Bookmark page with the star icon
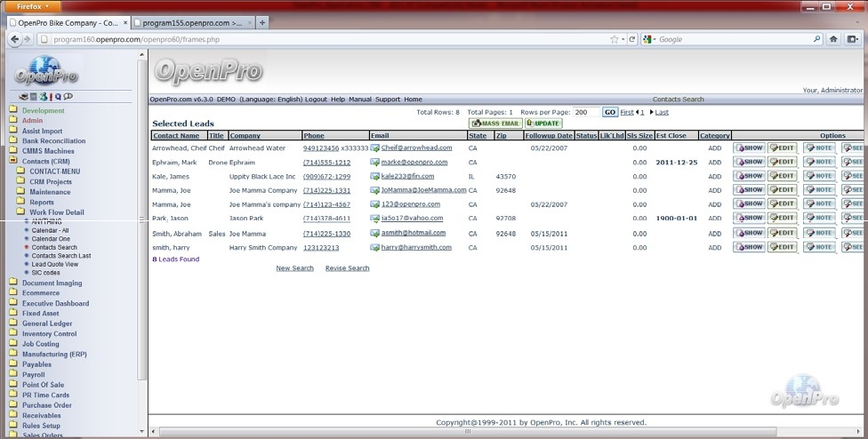The width and height of the screenshot is (868, 439). pos(614,39)
